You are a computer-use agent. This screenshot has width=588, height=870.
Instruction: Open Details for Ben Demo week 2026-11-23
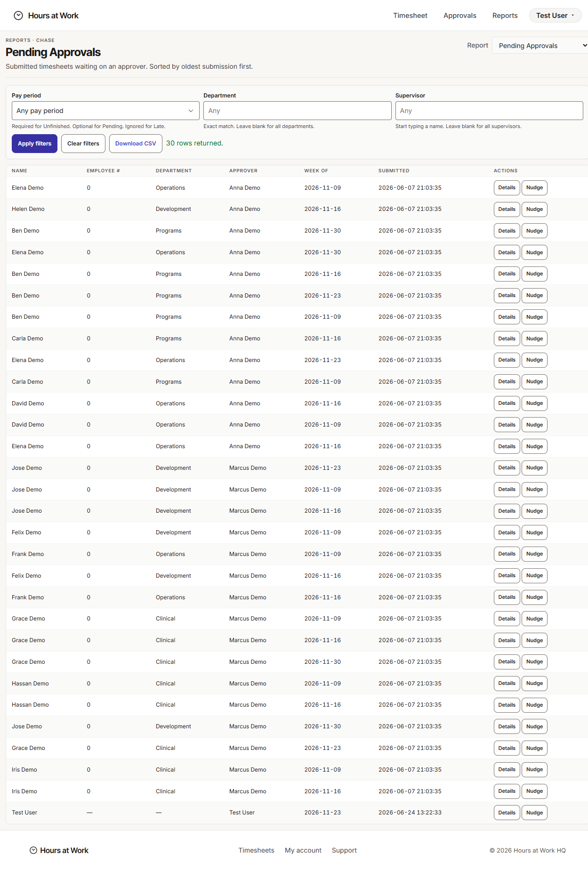pos(507,296)
